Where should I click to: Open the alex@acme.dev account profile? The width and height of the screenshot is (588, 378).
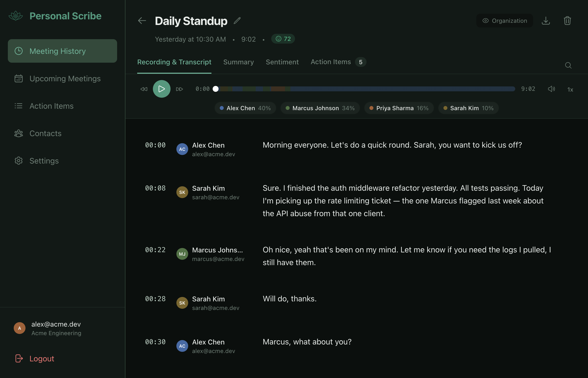tap(48, 328)
